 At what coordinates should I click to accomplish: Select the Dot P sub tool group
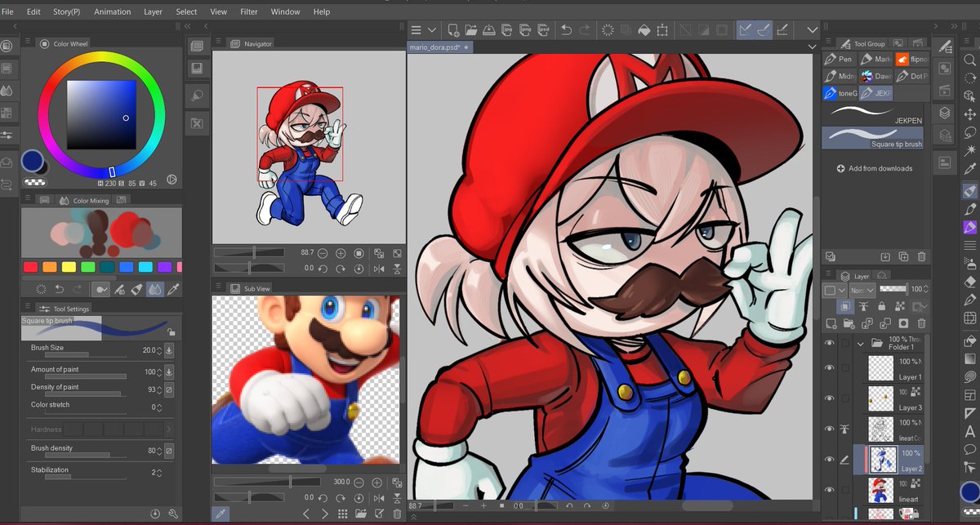[x=912, y=76]
